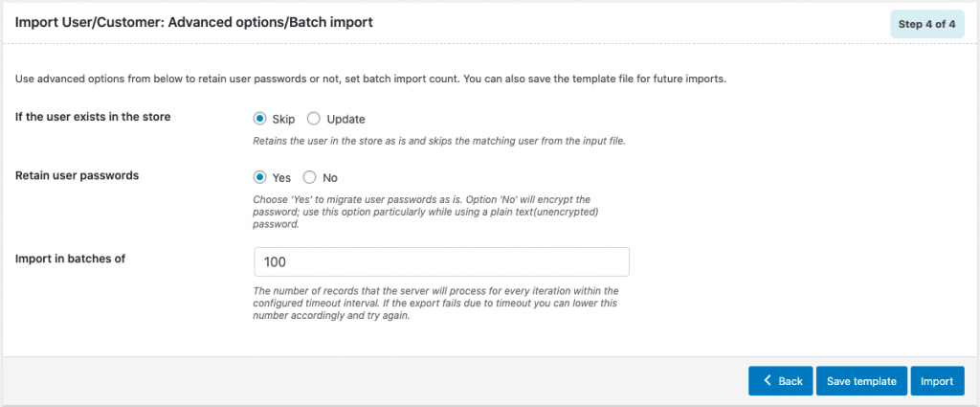Click the left chevron icon on Back
The width and height of the screenshot is (980, 407).
tap(767, 381)
